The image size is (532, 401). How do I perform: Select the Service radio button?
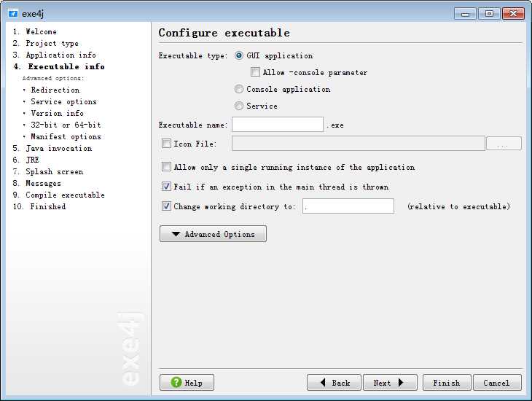tap(239, 106)
